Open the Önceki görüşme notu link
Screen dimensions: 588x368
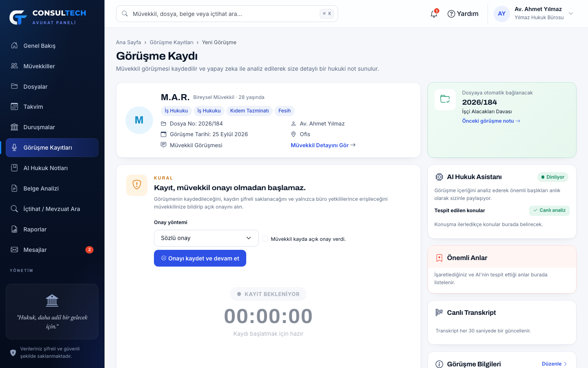point(491,121)
